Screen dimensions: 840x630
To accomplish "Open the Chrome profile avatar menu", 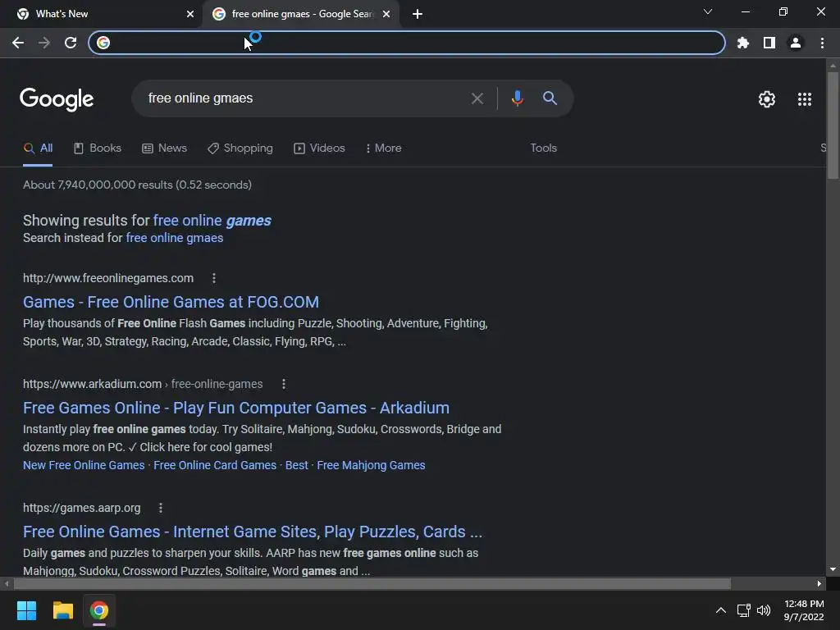I will pyautogui.click(x=796, y=43).
